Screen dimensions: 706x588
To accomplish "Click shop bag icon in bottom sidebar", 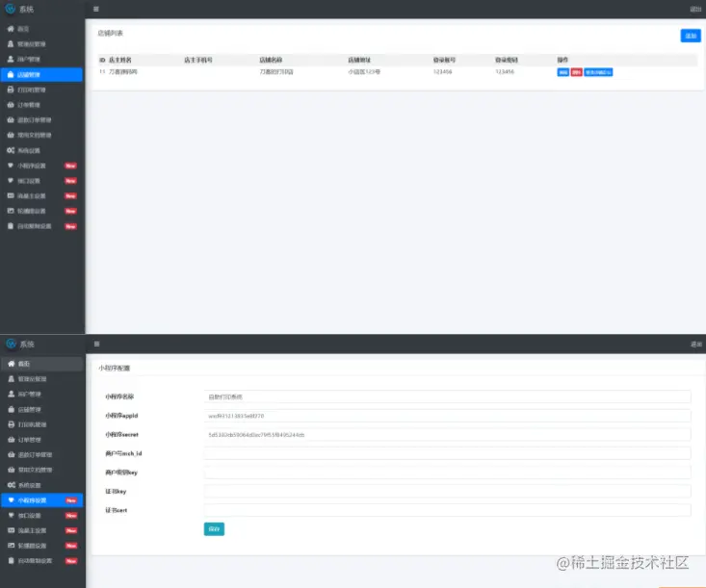I will point(12,409).
